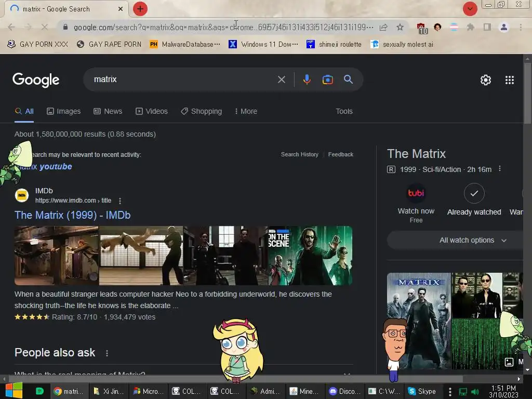Click the Google logo
The height and width of the screenshot is (399, 532).
36,80
